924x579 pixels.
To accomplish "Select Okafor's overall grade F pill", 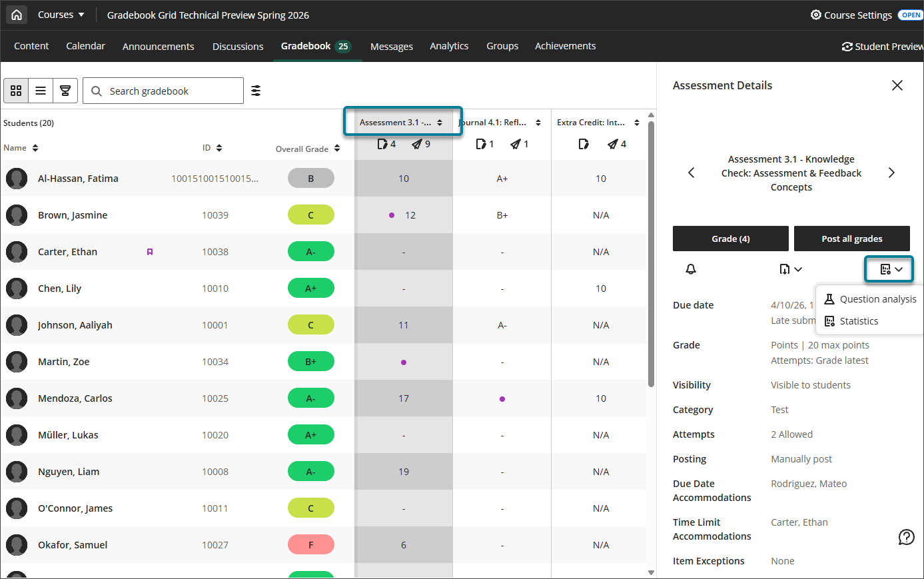I will pyautogui.click(x=311, y=545).
